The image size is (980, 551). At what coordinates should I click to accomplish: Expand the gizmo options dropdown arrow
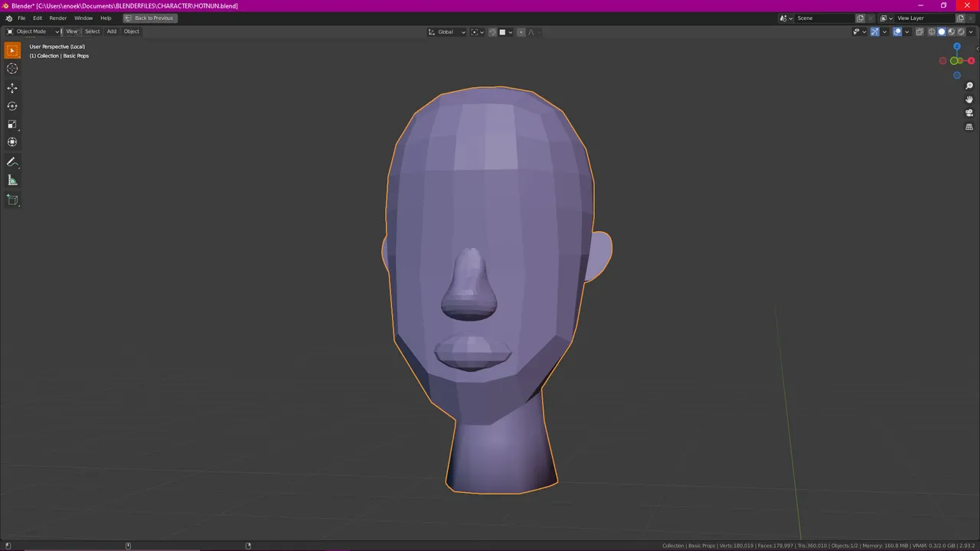(x=884, y=32)
